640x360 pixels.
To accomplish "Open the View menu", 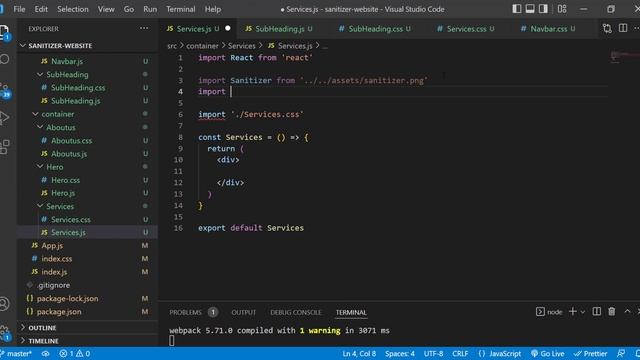I will pos(106,9).
